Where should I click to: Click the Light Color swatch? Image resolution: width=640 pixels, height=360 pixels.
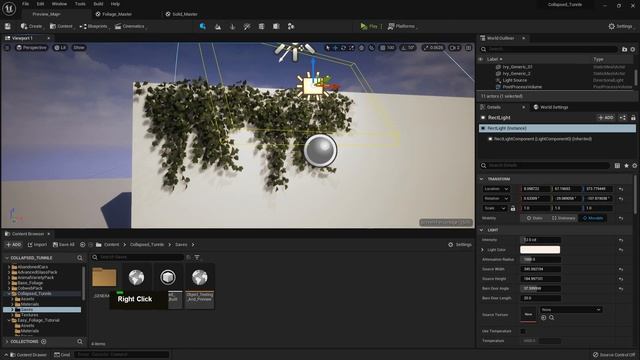pyautogui.click(x=540, y=250)
